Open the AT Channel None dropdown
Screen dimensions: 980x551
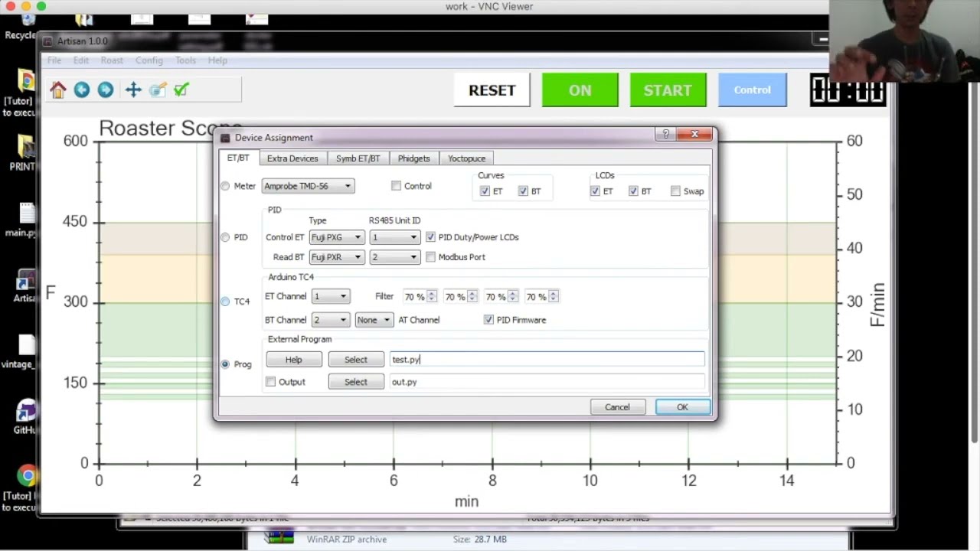374,320
